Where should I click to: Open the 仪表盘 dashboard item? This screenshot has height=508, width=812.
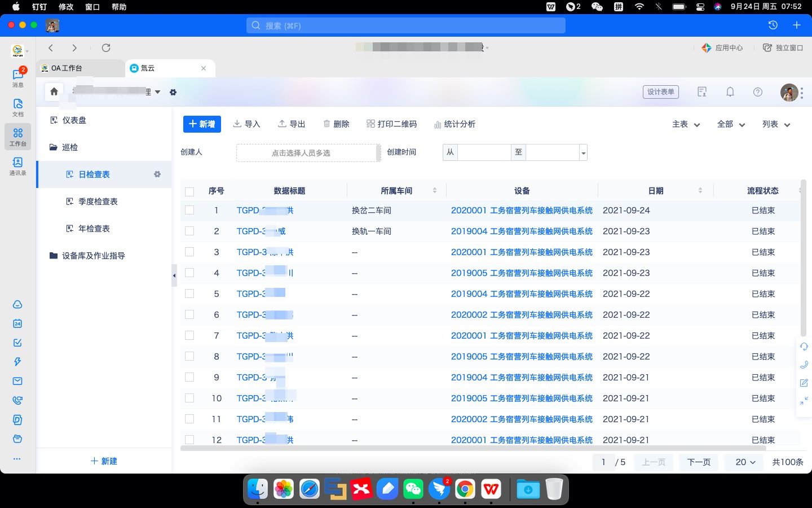[x=104, y=120]
